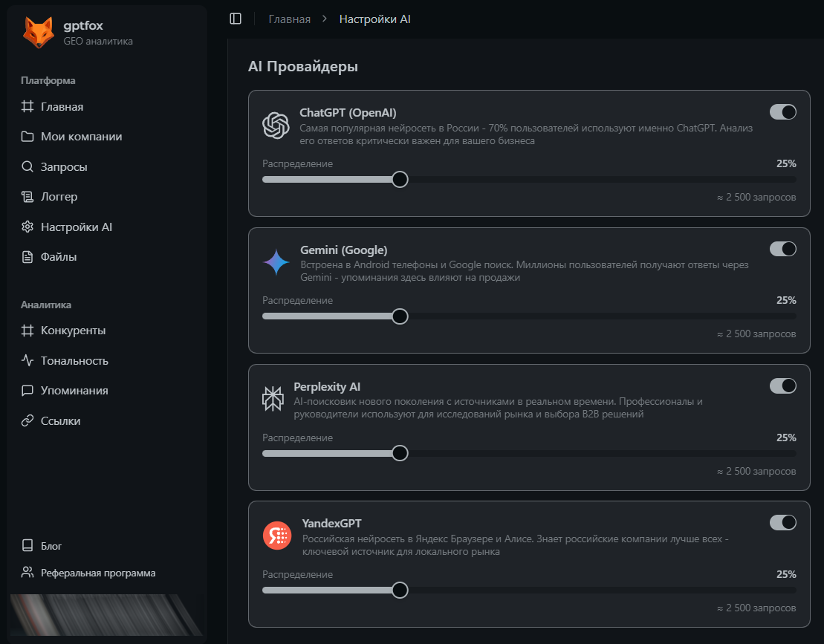This screenshot has width=824, height=644.
Task: Click the Главная breadcrumb link
Action: 289,19
